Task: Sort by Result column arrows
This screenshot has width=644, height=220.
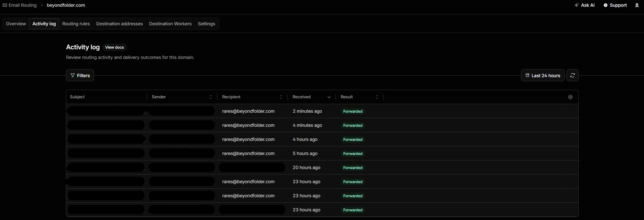Action: (x=377, y=97)
